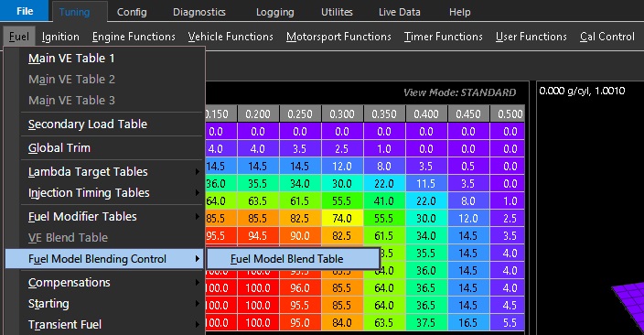Expand the Transient Fuel submenu
644x335 pixels.
(x=104, y=325)
